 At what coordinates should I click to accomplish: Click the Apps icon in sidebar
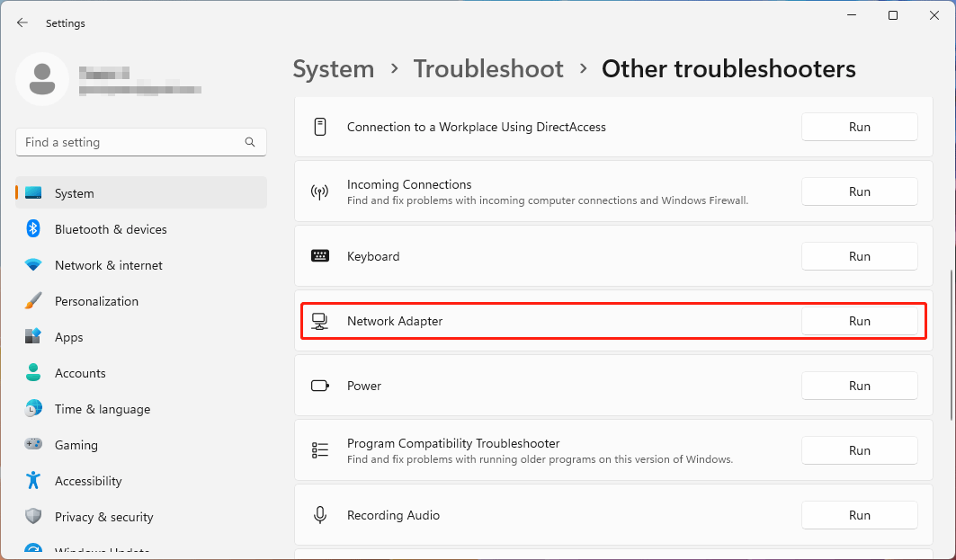(33, 336)
